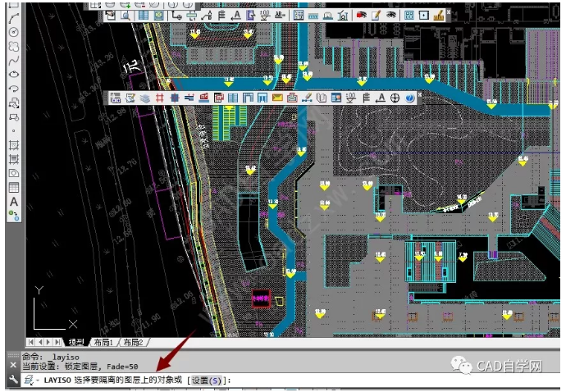This screenshot has width=566, height=392.
Task: Click the Add Selected tool with green and blue dots
Action: (14, 216)
